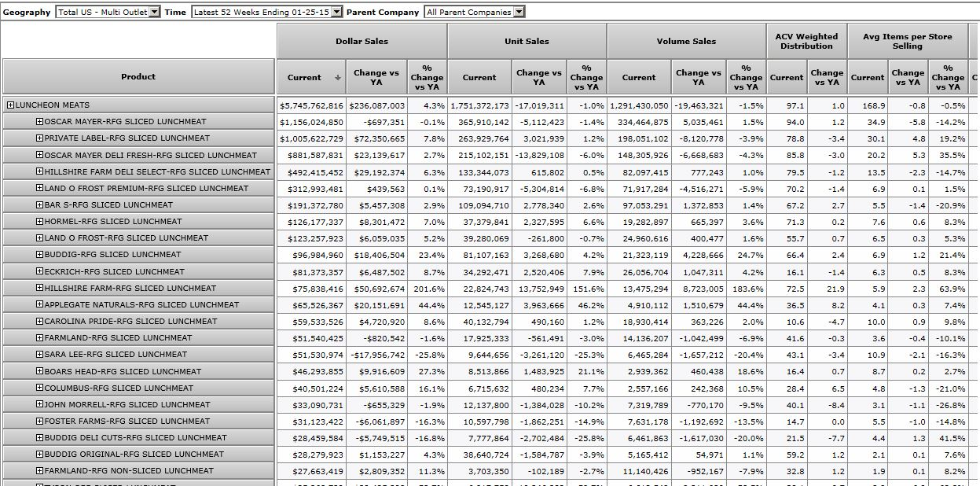Open the Time period dropdown
Image resolution: width=980 pixels, height=486 pixels.
337,12
